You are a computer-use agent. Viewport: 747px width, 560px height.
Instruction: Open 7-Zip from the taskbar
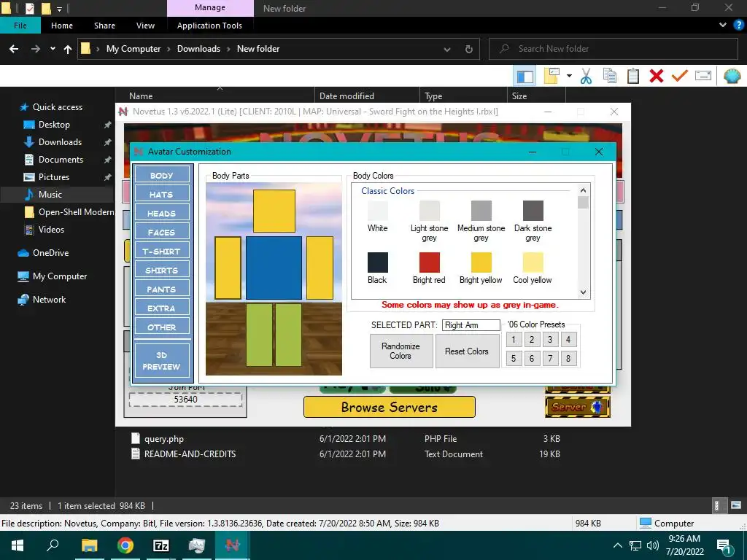tap(160, 545)
